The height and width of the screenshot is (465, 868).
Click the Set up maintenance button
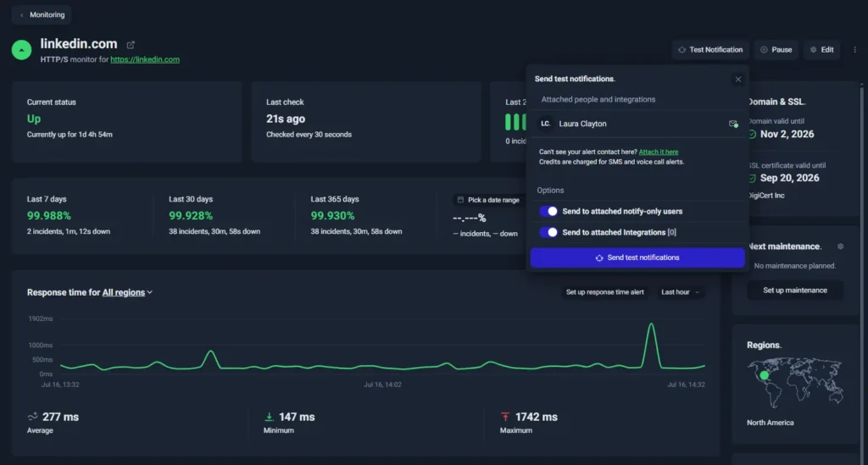(795, 291)
